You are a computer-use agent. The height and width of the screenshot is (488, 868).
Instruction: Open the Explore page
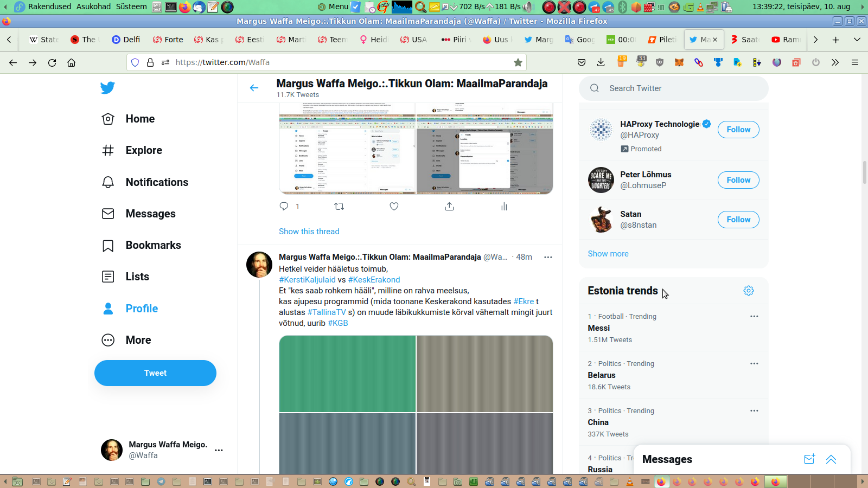pos(132,150)
